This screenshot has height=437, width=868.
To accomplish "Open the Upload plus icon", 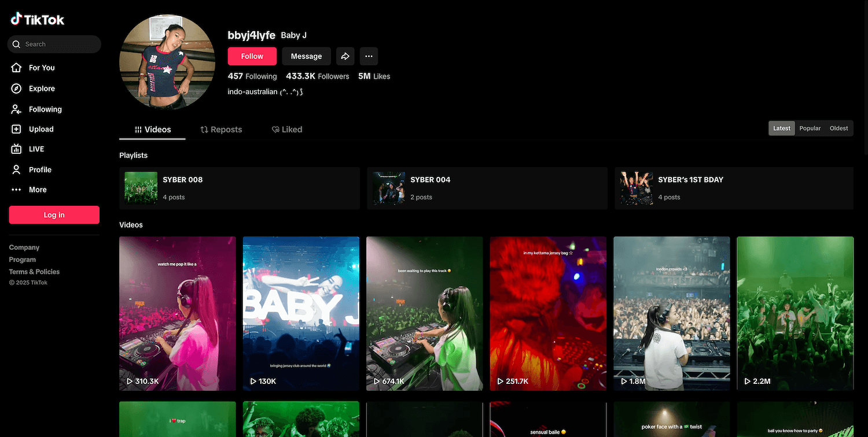I will pos(17,129).
